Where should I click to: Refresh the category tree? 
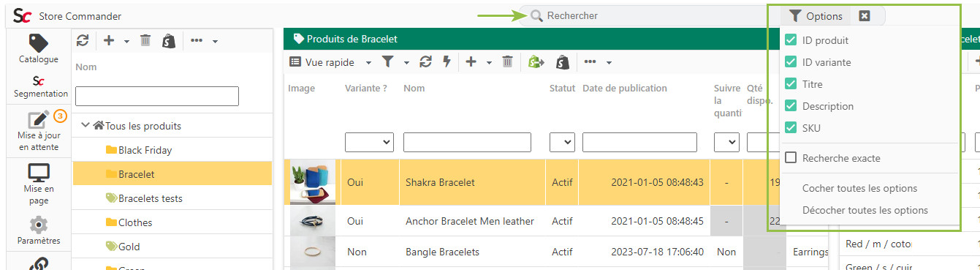click(x=83, y=41)
